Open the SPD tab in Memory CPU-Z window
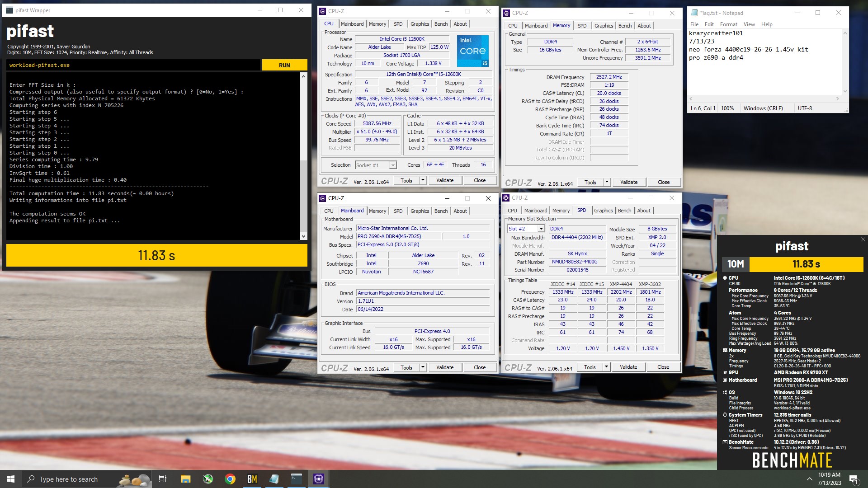The image size is (868, 488). click(582, 26)
